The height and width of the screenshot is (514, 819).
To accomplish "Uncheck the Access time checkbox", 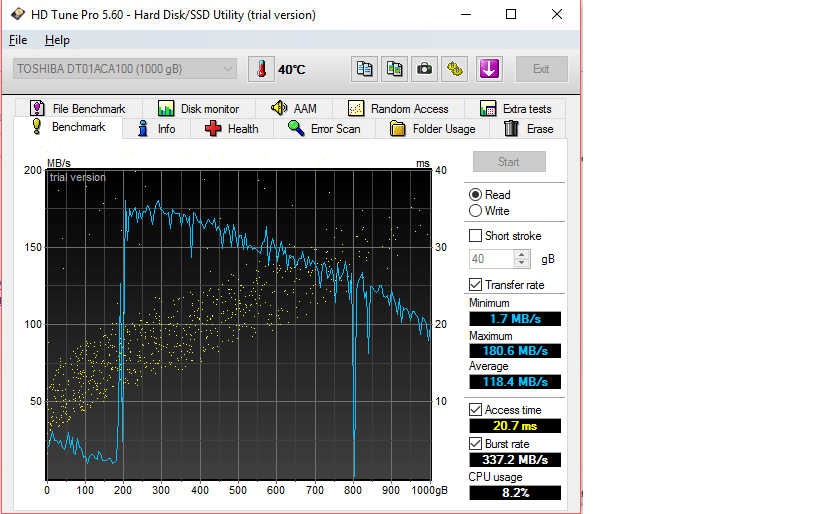I will point(475,410).
